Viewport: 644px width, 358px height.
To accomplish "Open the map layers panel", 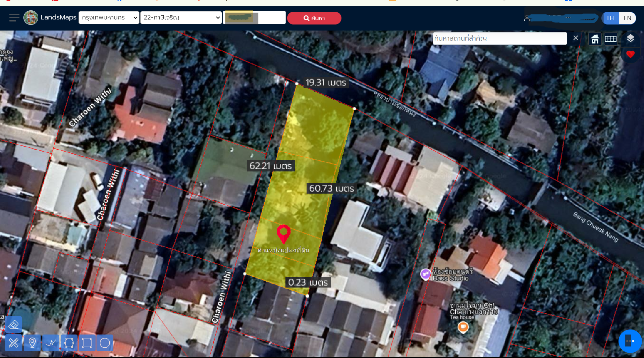I will tap(630, 39).
